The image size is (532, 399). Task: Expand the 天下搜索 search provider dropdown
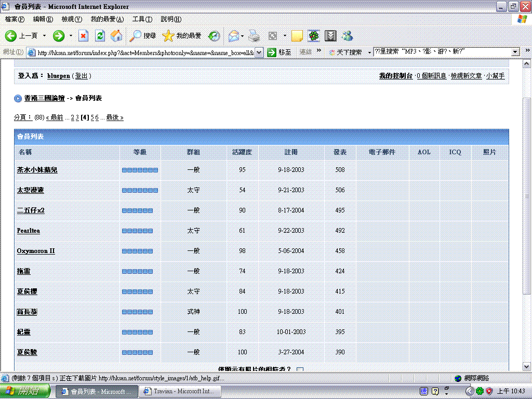pos(369,52)
